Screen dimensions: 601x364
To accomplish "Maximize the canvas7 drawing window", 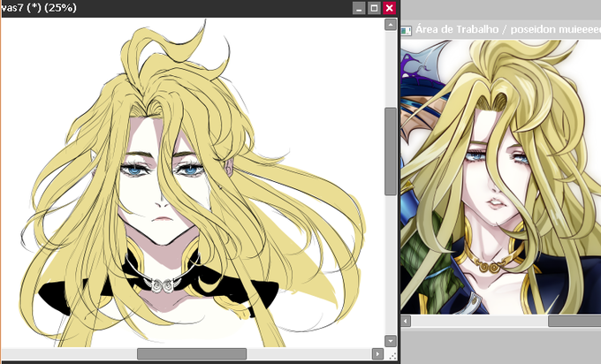I will click(x=374, y=8).
